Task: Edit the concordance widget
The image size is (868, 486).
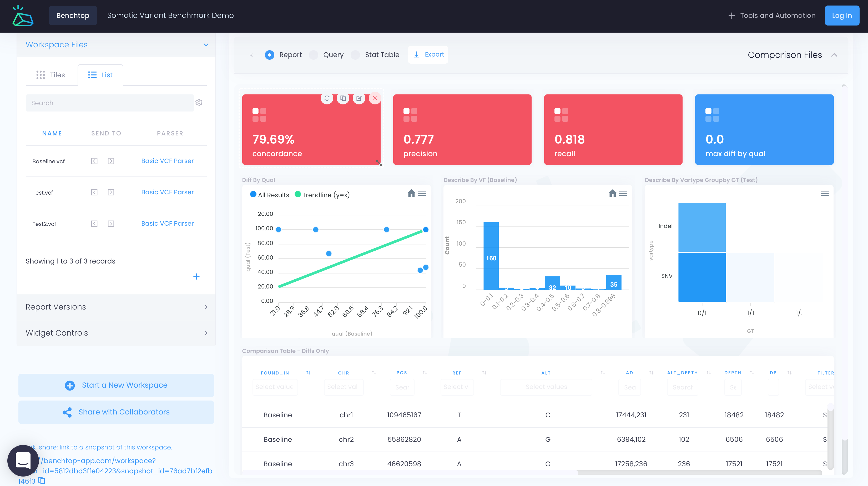Action: [359, 98]
